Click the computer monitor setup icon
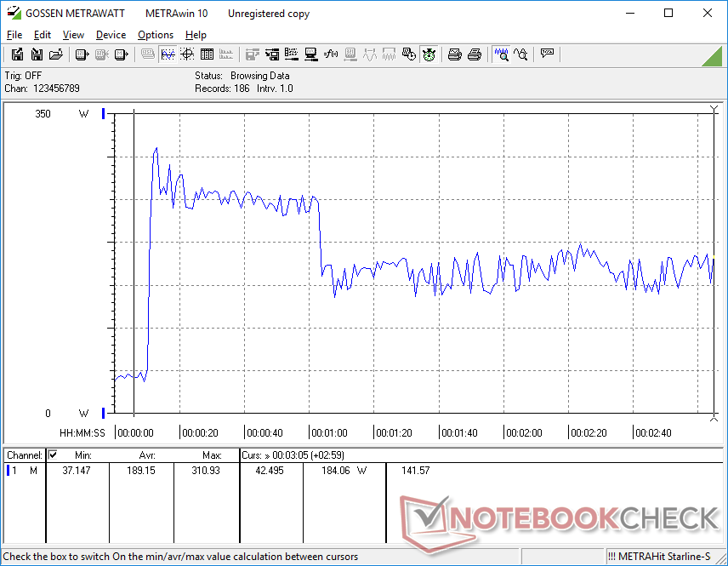Screen dimensions: 728x566 pyautogui.click(x=311, y=54)
